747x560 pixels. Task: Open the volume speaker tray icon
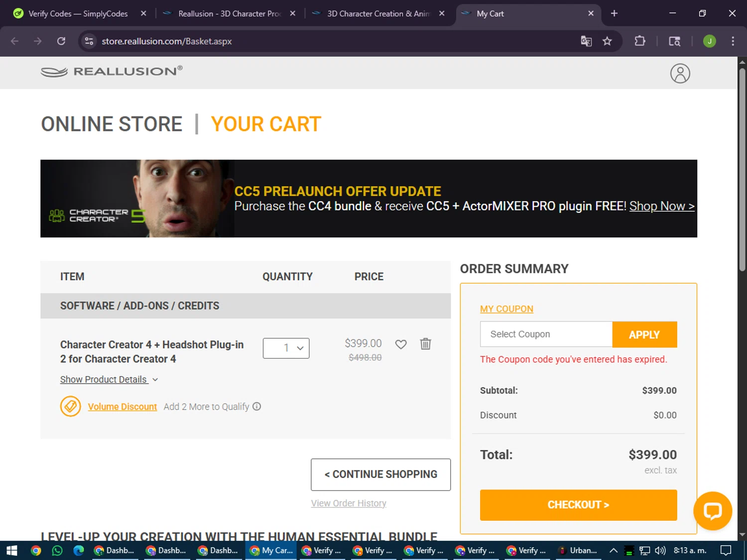click(660, 550)
